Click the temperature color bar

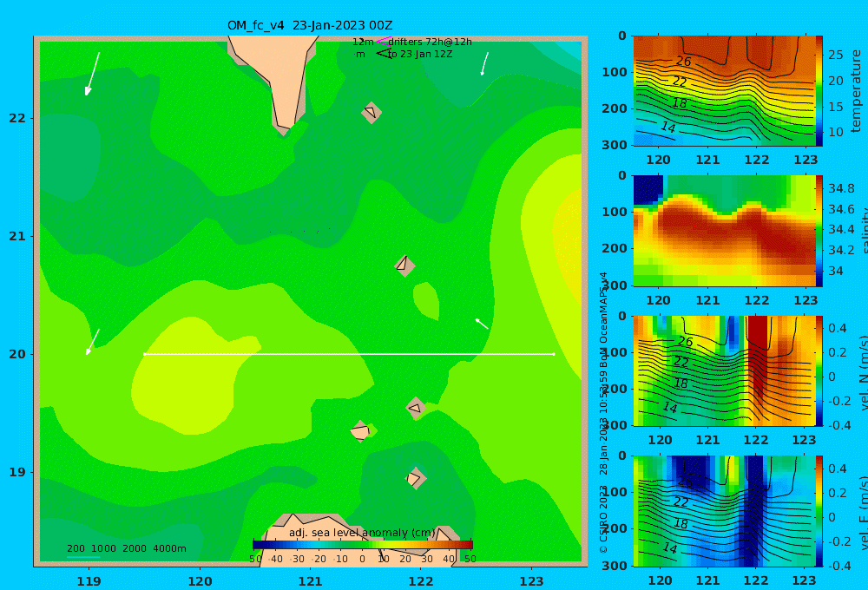coord(819,91)
